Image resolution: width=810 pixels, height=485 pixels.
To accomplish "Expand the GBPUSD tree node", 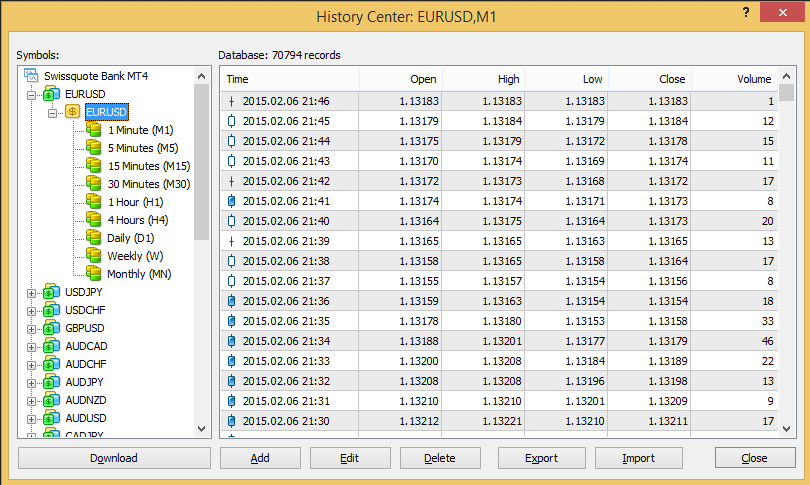I will click(32, 330).
